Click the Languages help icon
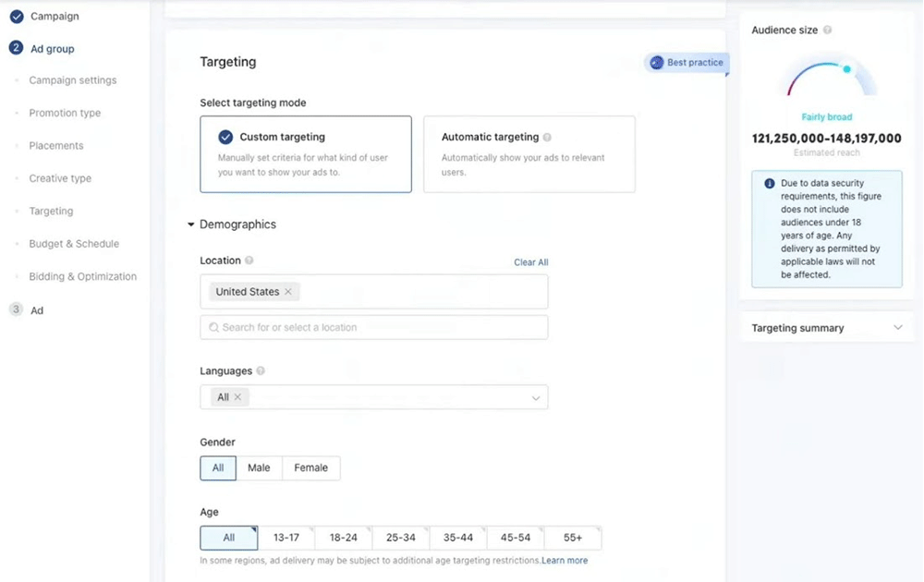The width and height of the screenshot is (924, 582). click(x=261, y=371)
